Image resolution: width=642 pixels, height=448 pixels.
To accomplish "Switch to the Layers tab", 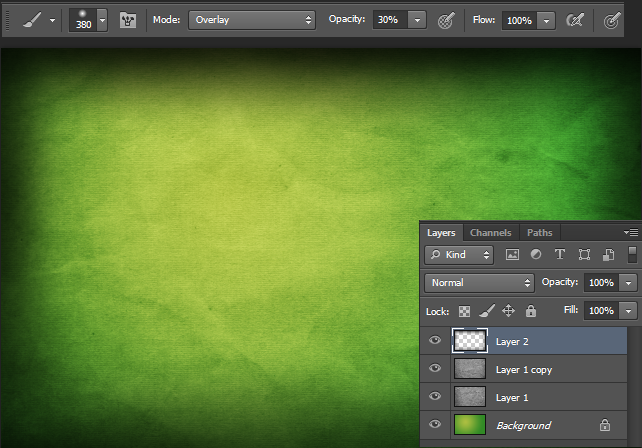I will [441, 233].
